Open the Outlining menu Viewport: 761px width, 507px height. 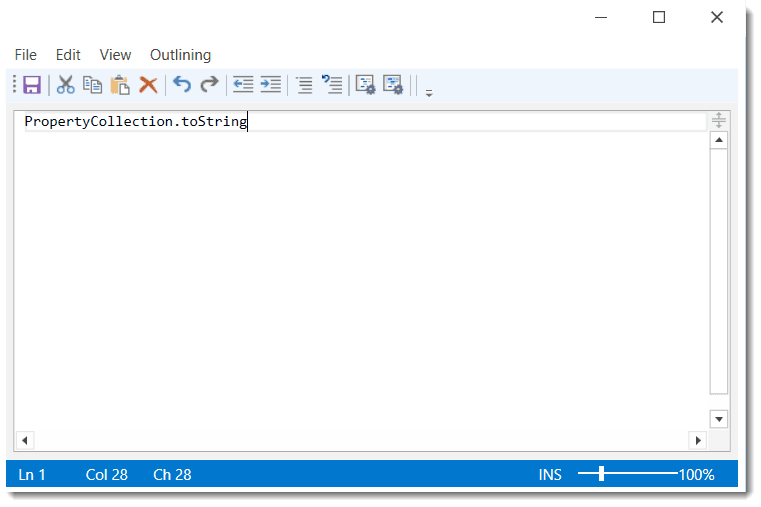[x=180, y=55]
